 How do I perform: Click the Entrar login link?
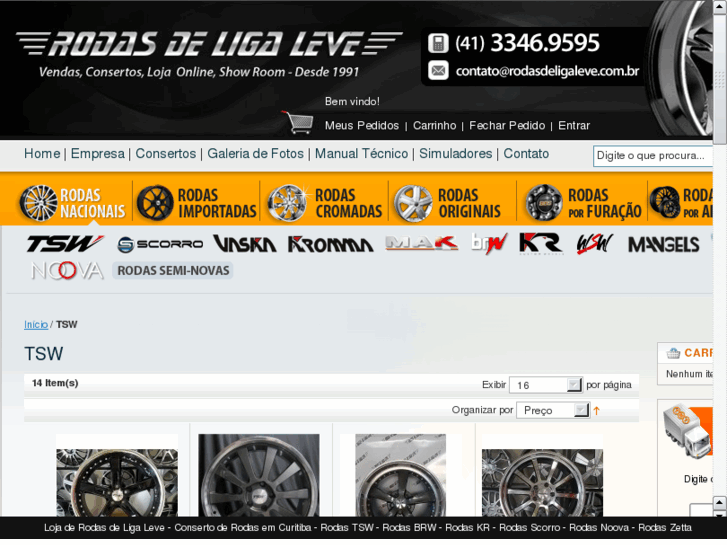tap(574, 126)
